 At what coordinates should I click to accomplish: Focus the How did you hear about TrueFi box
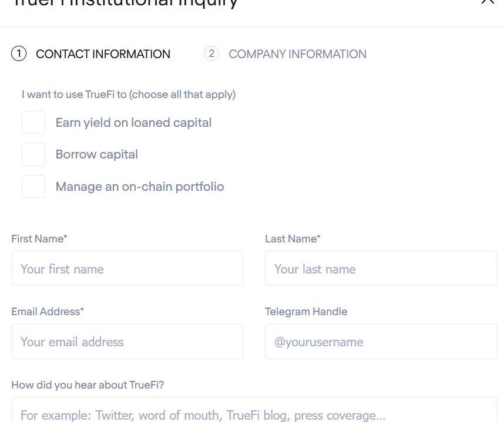point(254,410)
